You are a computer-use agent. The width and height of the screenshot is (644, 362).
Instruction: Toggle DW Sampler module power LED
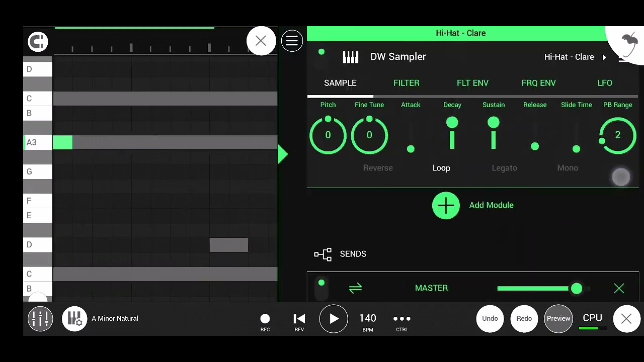321,52
